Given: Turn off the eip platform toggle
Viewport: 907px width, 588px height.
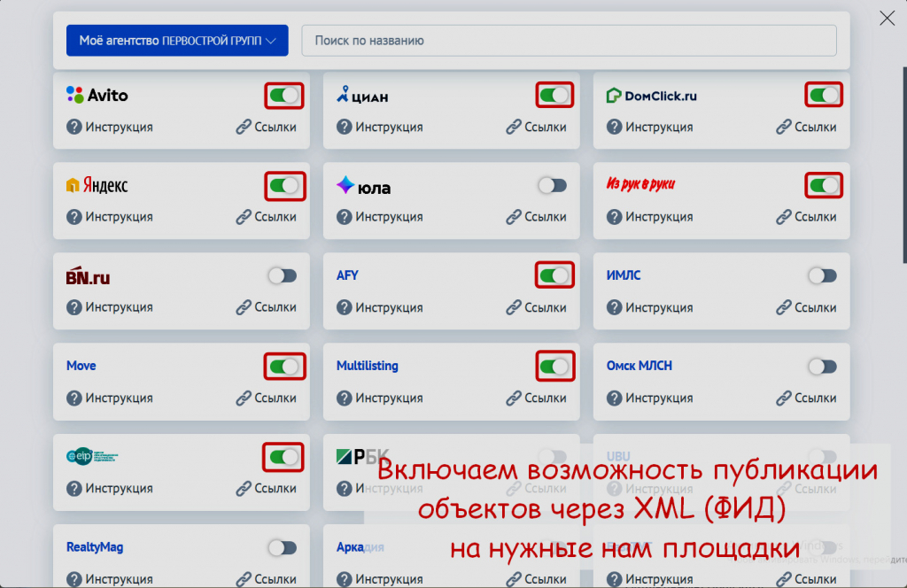Looking at the screenshot, I should point(283,457).
